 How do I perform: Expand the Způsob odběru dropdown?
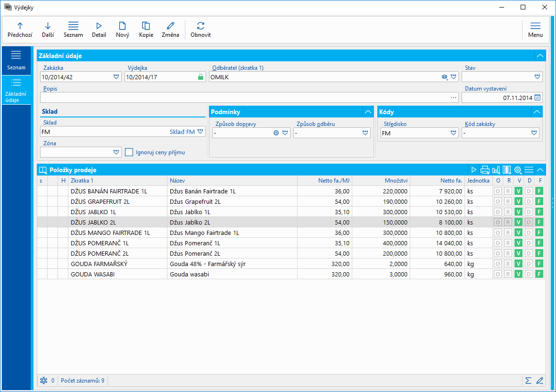[365, 133]
